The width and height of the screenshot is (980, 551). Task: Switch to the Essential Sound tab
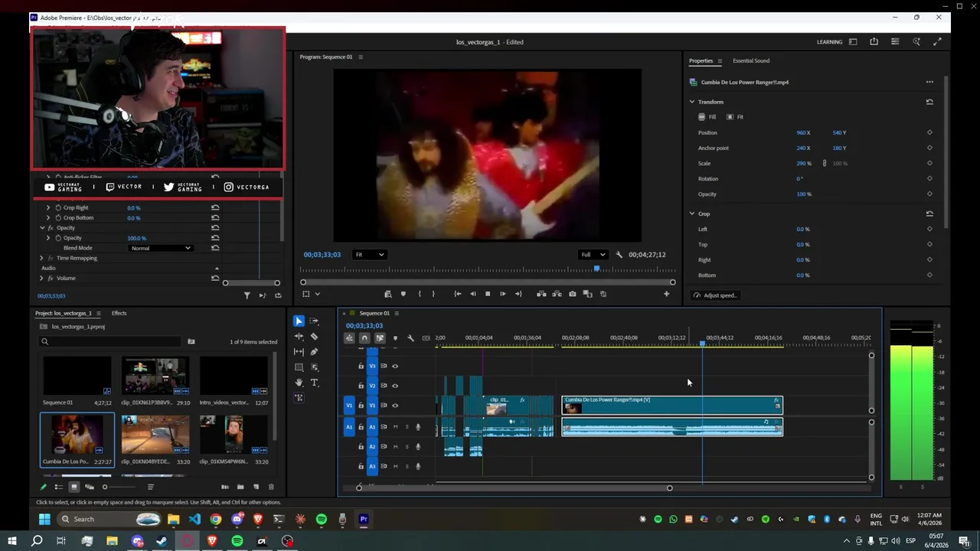point(751,60)
